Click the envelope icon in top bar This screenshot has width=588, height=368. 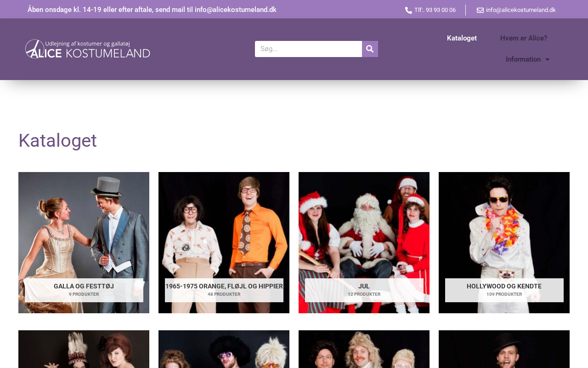(x=480, y=10)
